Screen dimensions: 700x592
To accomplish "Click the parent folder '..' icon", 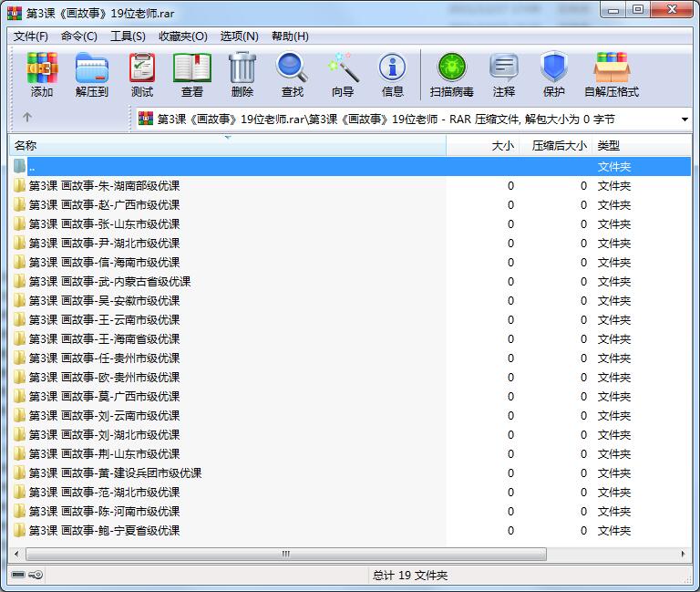I will [x=19, y=166].
